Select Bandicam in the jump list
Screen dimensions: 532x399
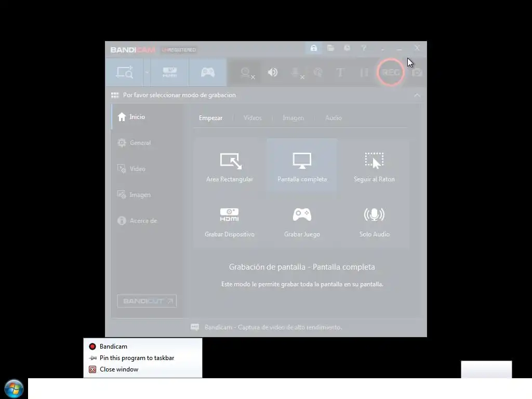[143, 347]
